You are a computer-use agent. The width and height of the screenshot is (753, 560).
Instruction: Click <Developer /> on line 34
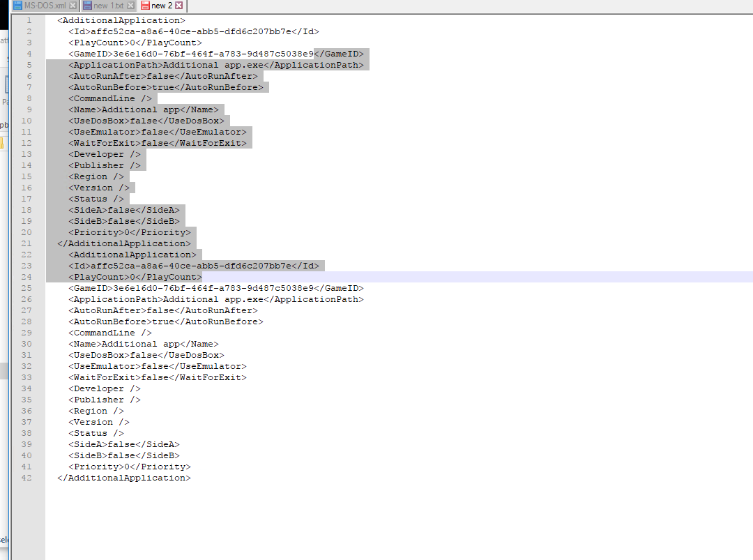104,388
